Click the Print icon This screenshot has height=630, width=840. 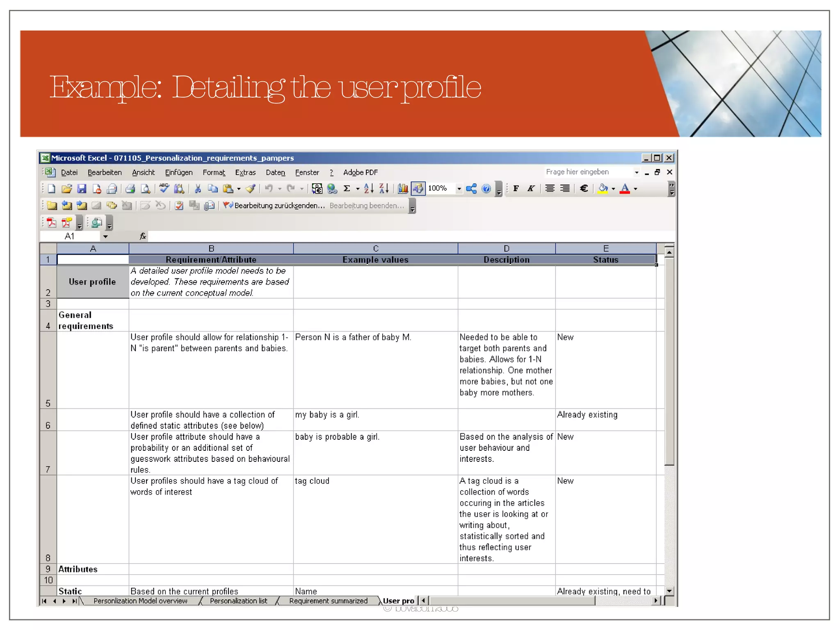pos(130,189)
